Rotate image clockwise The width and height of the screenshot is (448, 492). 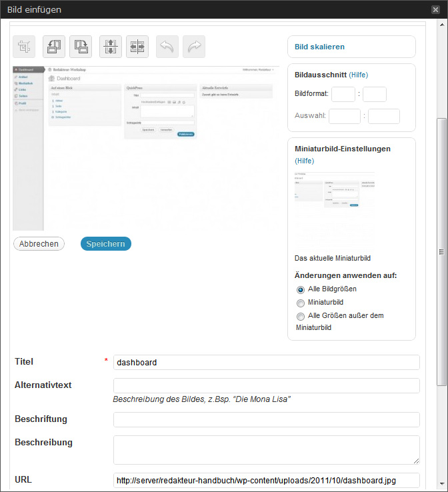pyautogui.click(x=81, y=47)
